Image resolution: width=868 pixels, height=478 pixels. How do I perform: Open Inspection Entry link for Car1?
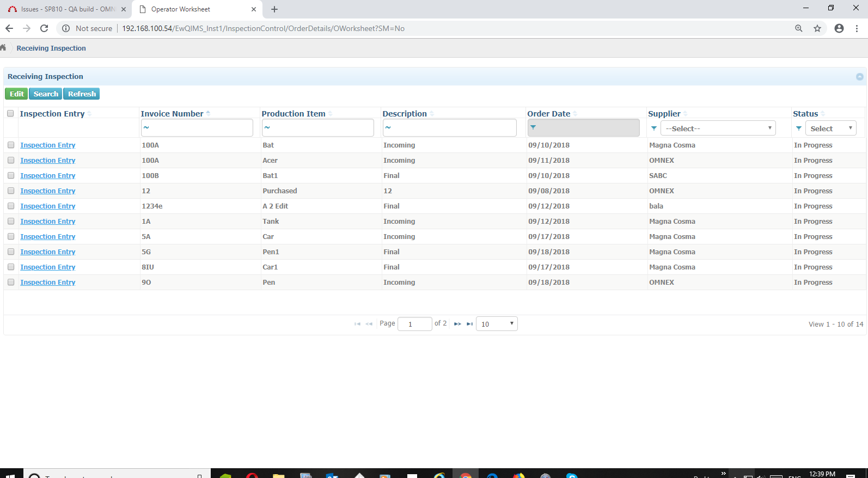[x=48, y=267]
